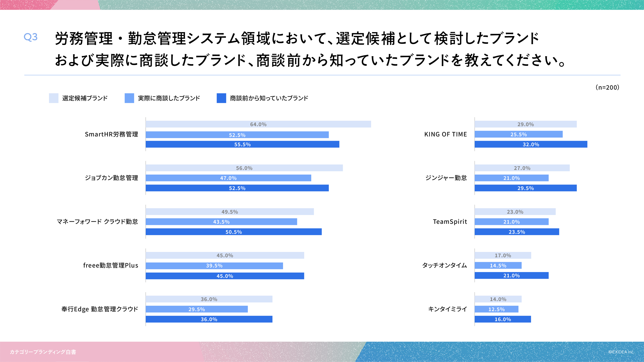Click the ジンジャー勤怠 27.0% bar

522,168
